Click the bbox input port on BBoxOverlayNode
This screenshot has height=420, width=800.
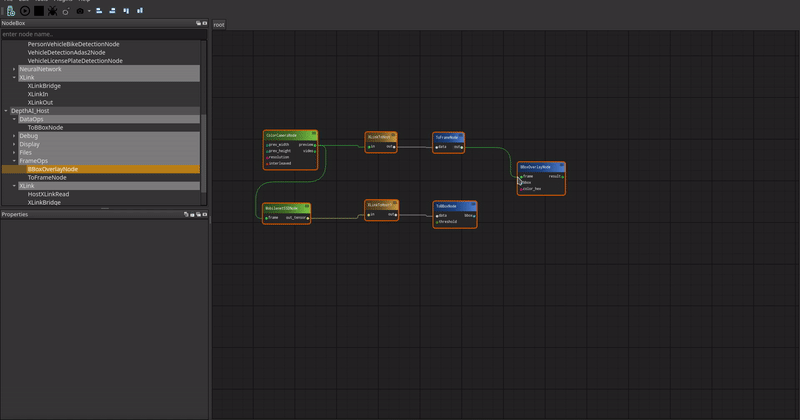pos(520,183)
